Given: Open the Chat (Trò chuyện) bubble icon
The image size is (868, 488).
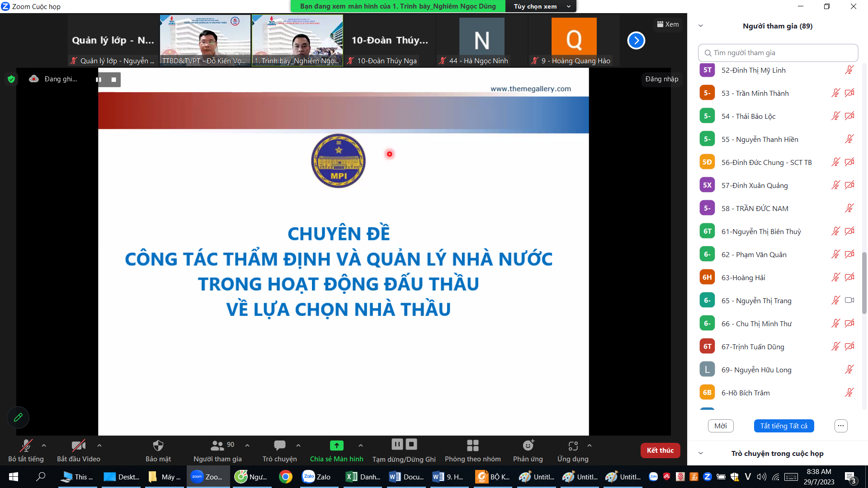Looking at the screenshot, I should pyautogui.click(x=279, y=446).
